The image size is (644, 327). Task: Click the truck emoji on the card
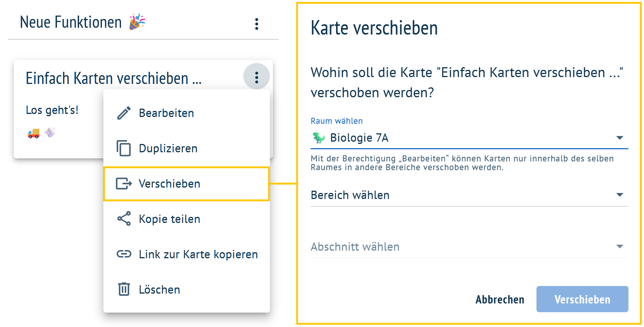[33, 133]
